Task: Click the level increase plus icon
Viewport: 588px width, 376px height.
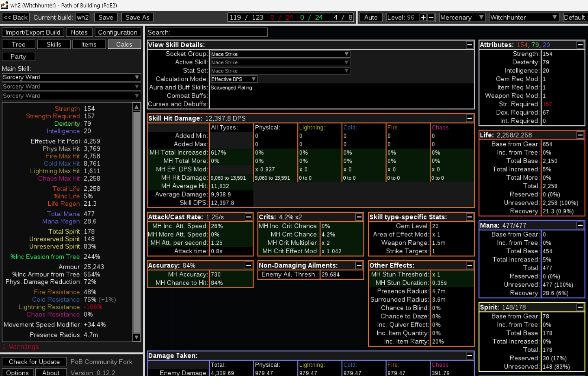Action: point(423,17)
